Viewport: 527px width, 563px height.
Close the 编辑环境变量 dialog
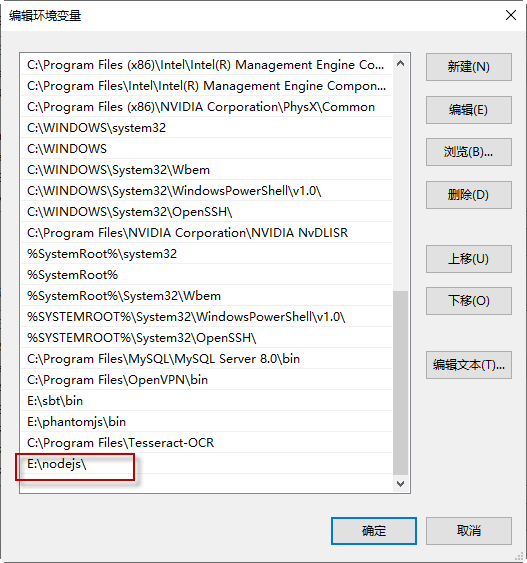tap(510, 15)
